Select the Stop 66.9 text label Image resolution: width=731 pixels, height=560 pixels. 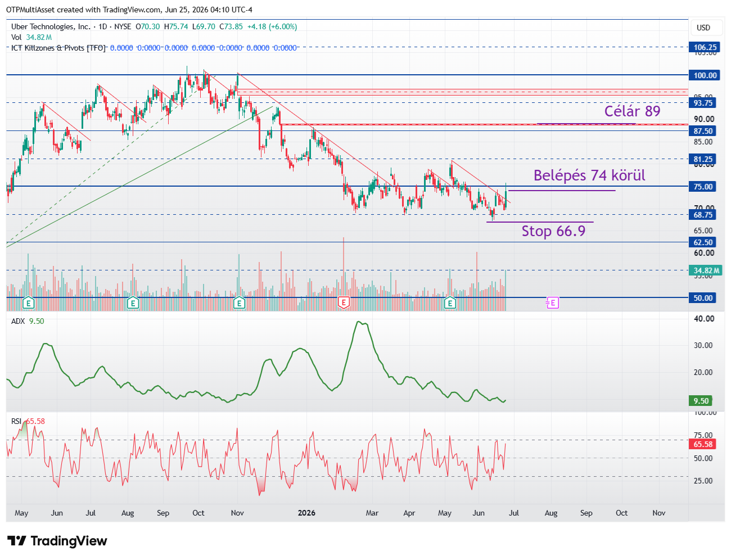pos(553,231)
